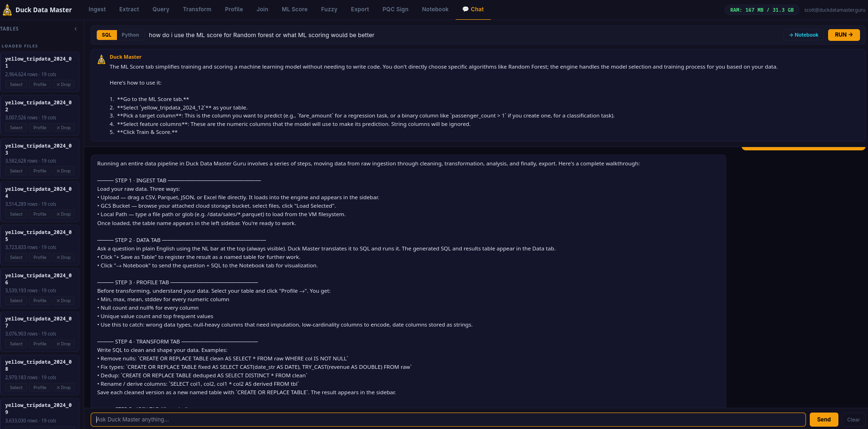The height and width of the screenshot is (429, 868).
Task: Switch to the Query tab
Action: tap(161, 9)
